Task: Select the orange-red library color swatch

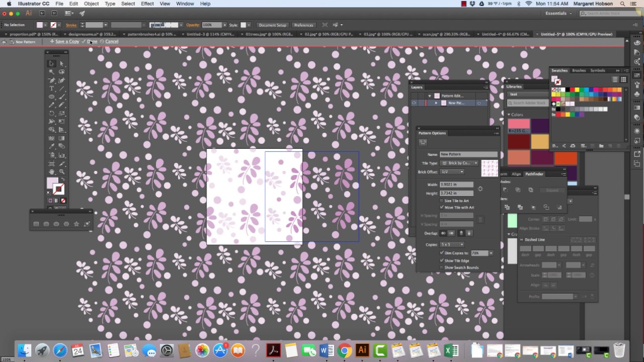Action: pos(566,158)
